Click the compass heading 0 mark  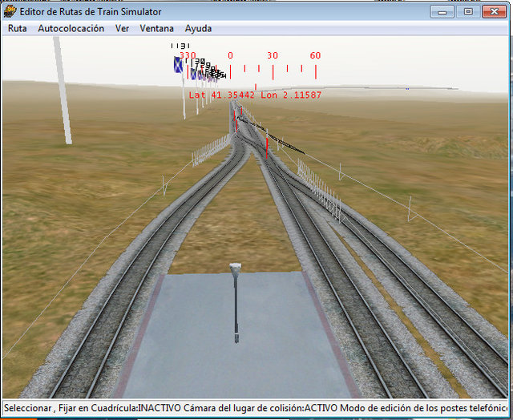click(230, 56)
